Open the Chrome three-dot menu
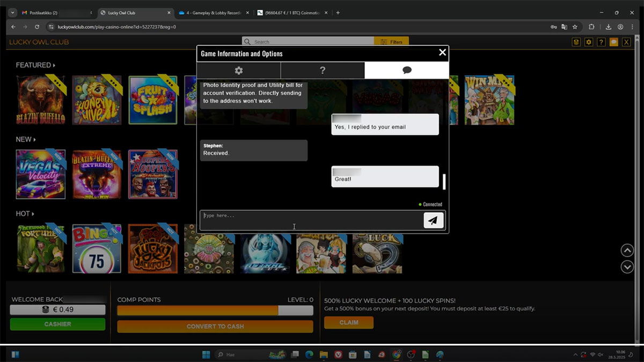 click(x=632, y=27)
